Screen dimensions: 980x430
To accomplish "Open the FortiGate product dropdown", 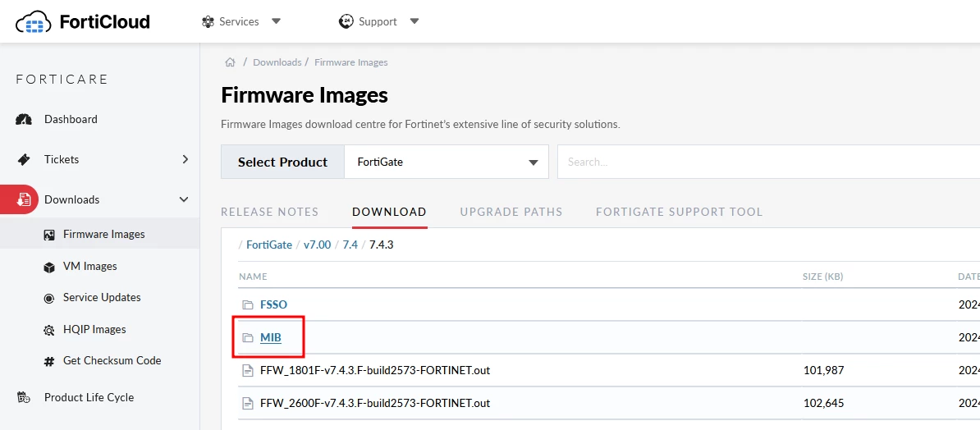I will (446, 162).
